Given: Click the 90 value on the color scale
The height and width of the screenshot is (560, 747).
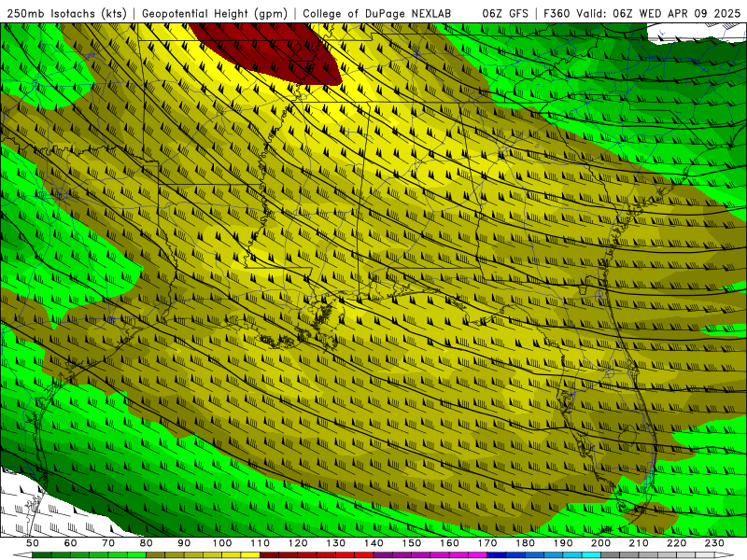Looking at the screenshot, I should coord(184,543).
